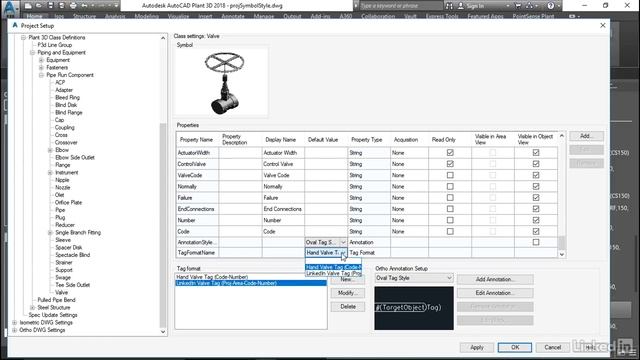Expand the Elbow tree node
This screenshot has height=360, width=640.
(x=50, y=150)
